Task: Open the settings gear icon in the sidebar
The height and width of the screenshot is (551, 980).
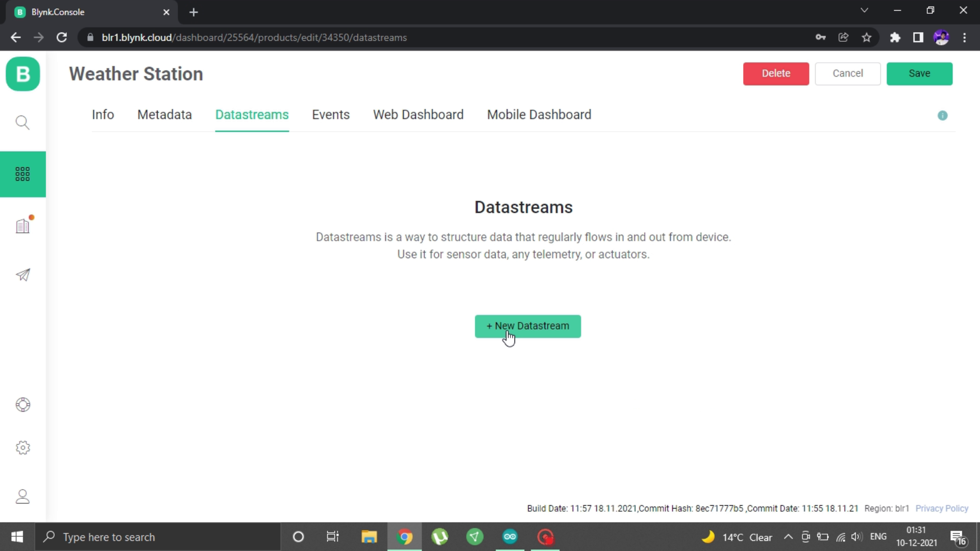Action: click(22, 448)
